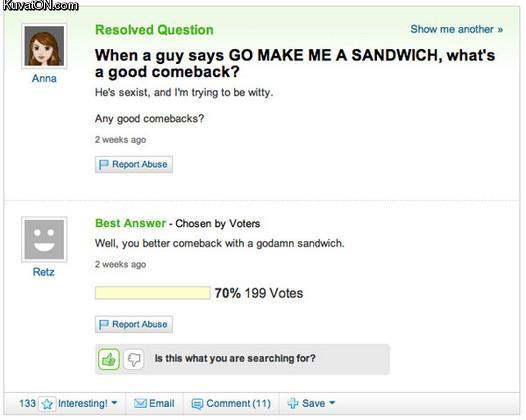Screen dimensions: 526x420
Task: Expand the Interesting! dropdown arrow
Action: click(x=114, y=403)
